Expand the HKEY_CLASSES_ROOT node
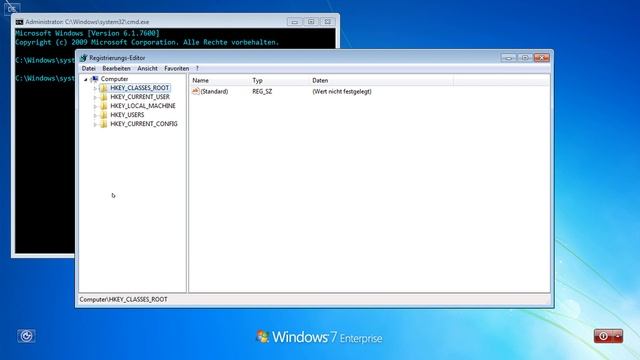 [x=95, y=88]
